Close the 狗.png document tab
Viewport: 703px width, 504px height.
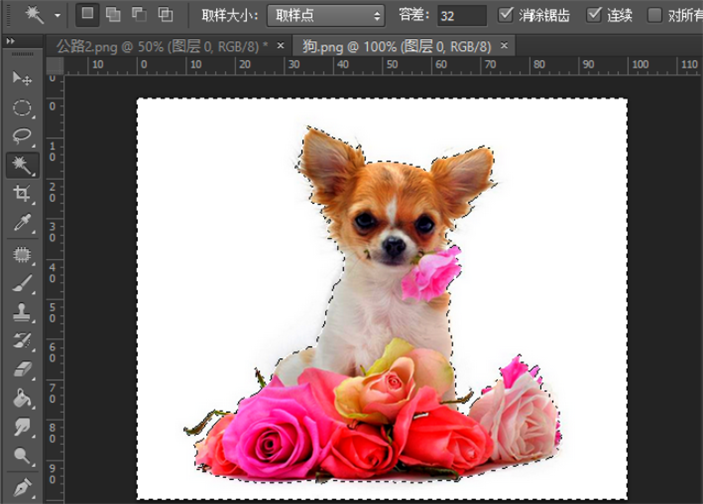[x=504, y=45]
